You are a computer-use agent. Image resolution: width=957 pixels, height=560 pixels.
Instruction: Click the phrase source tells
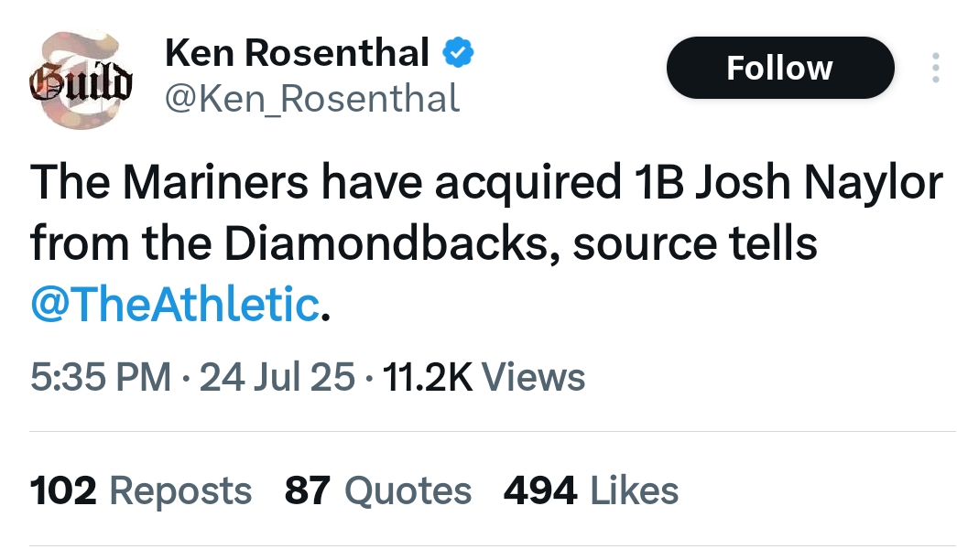click(x=694, y=242)
